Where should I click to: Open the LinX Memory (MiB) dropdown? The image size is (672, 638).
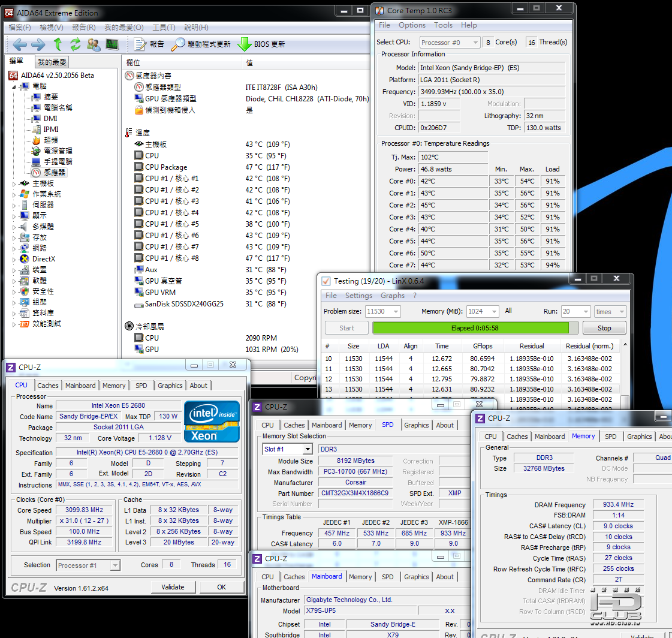tap(483, 311)
